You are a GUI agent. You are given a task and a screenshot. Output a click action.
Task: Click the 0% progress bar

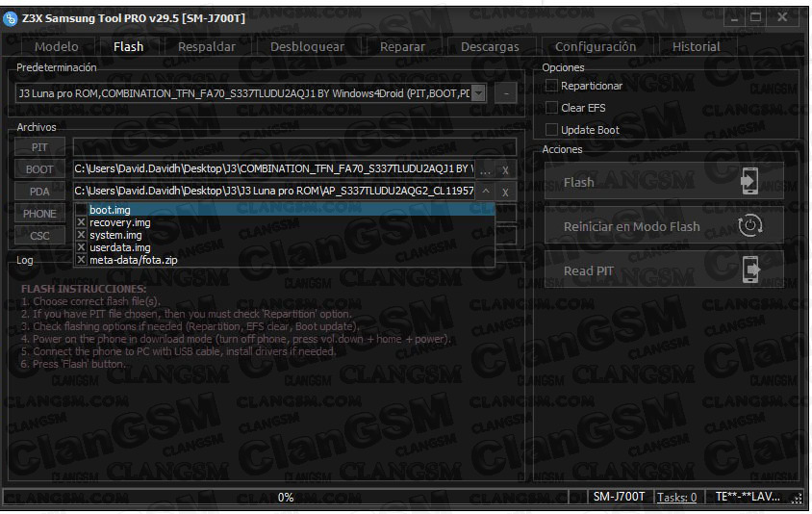(x=286, y=498)
